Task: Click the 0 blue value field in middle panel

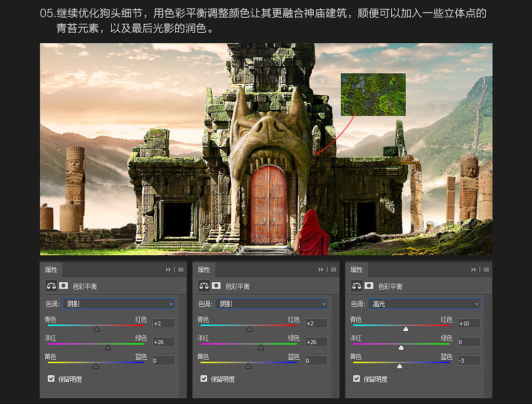Action: pyautogui.click(x=316, y=360)
